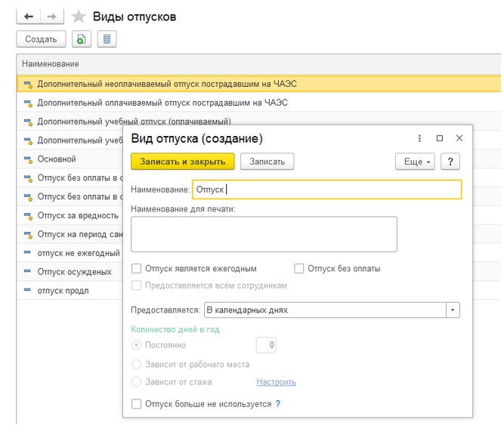
Task: Click the Наименование для печати text area
Action: [264, 234]
